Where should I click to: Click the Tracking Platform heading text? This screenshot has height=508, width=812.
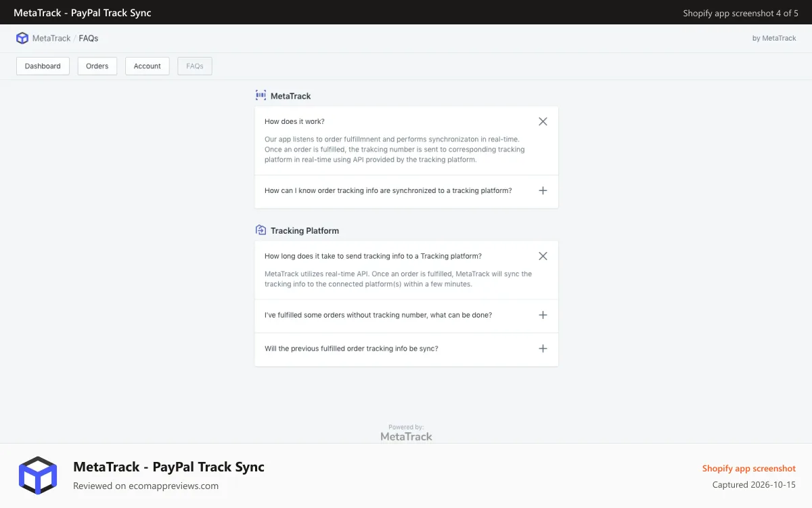304,231
